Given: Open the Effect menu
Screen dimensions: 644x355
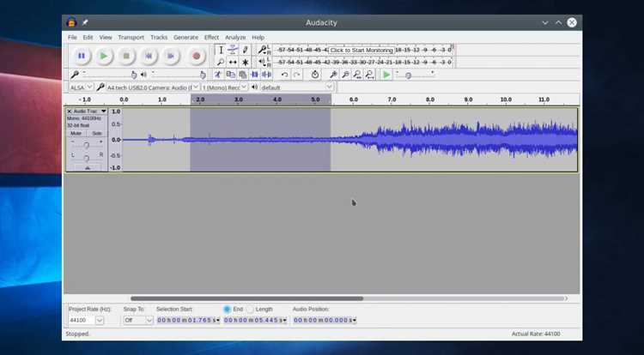Looking at the screenshot, I should (211, 38).
